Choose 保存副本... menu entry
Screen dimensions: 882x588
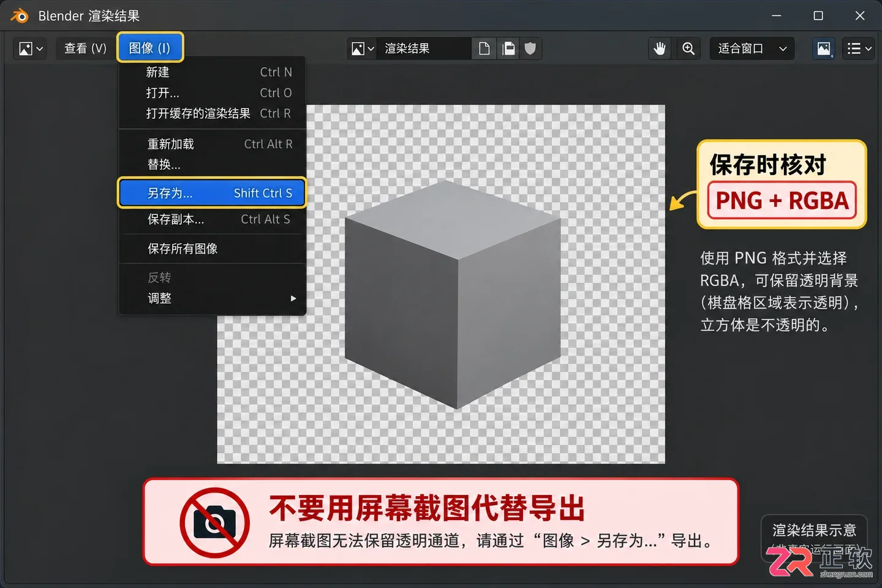(x=212, y=219)
